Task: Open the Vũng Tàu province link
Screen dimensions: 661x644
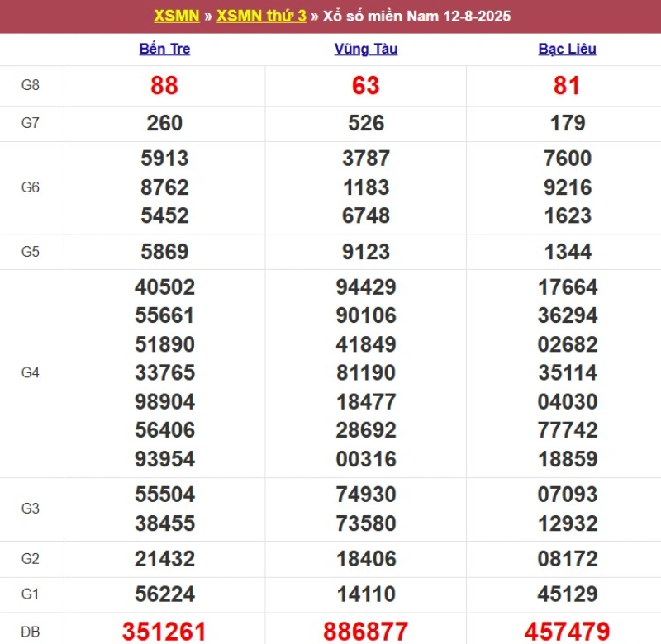Action: 366,49
